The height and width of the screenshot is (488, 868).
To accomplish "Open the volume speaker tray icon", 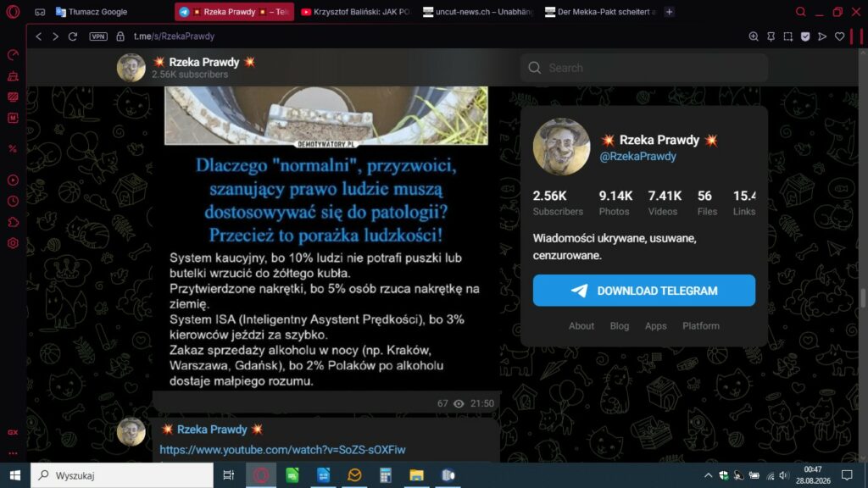I will (x=783, y=475).
